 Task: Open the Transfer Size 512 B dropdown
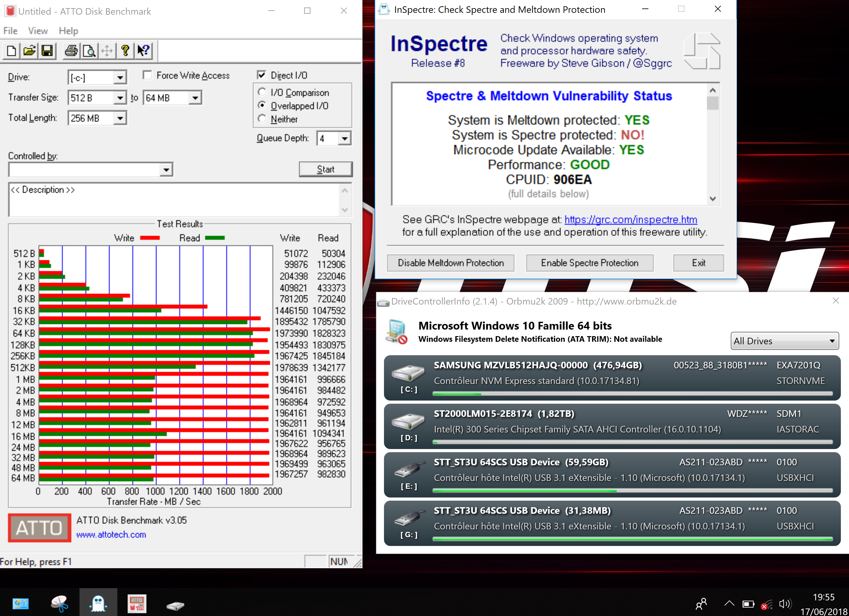[x=120, y=98]
